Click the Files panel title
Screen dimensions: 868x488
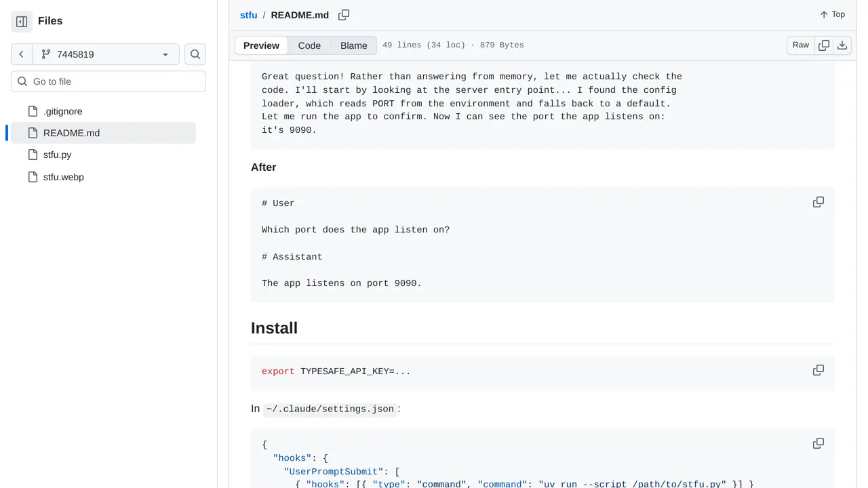(x=50, y=21)
